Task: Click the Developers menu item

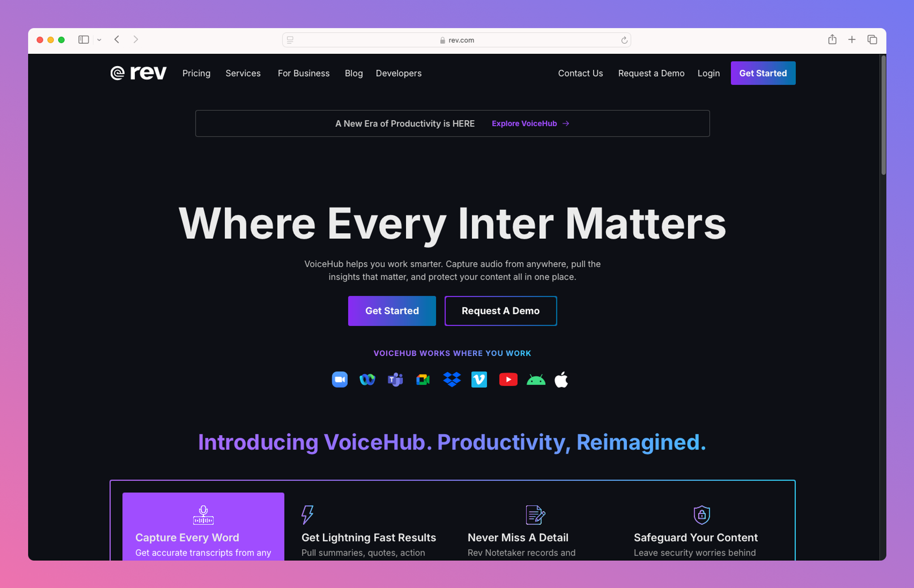Action: [x=398, y=73]
